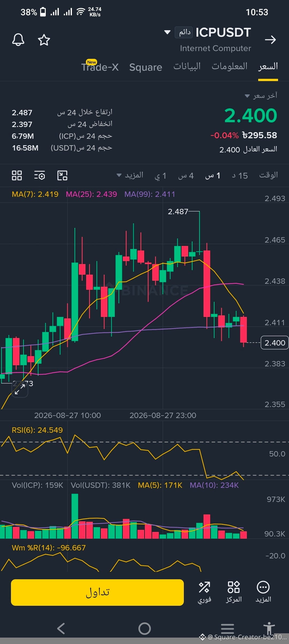289x644 pixels.
Task: Open the فوري instant trade icon
Action: tap(204, 592)
